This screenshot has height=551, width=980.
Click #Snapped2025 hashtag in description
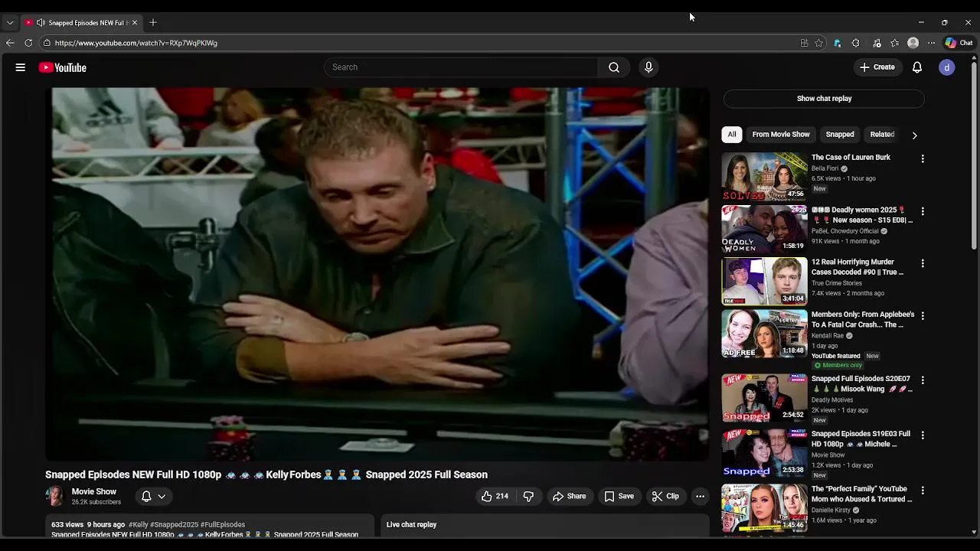tap(173, 525)
